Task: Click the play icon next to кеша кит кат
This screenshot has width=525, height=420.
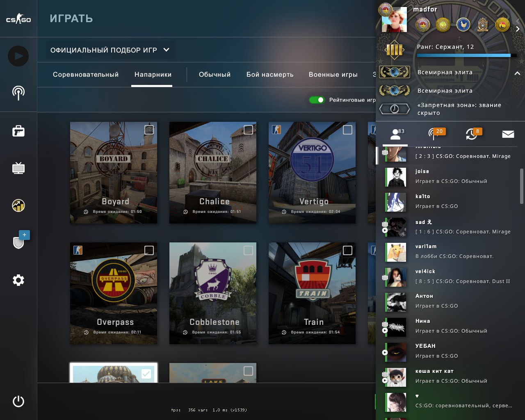Action: (385, 381)
